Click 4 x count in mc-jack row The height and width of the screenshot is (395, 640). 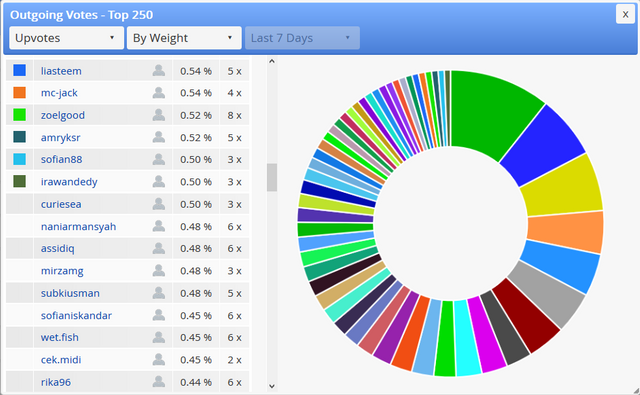point(234,93)
